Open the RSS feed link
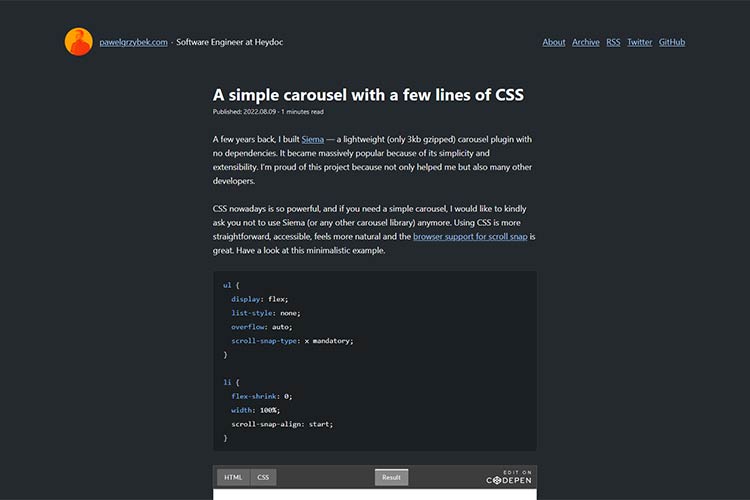The width and height of the screenshot is (750, 500). [x=613, y=43]
